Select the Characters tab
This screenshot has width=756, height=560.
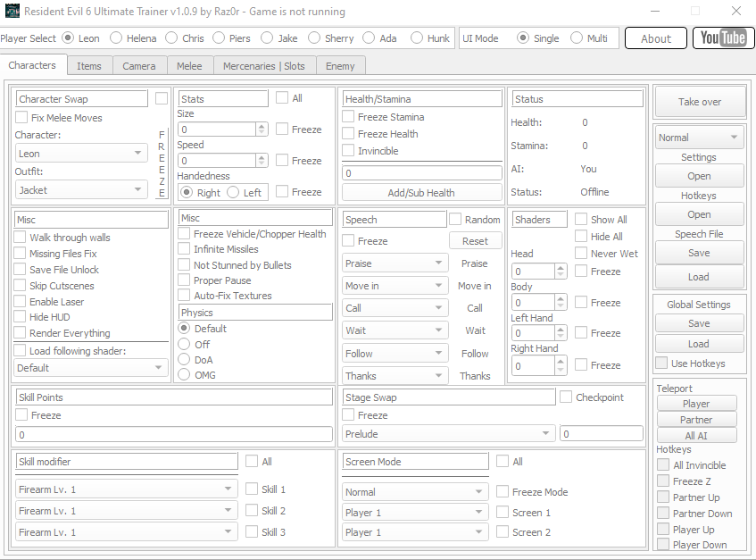32,65
